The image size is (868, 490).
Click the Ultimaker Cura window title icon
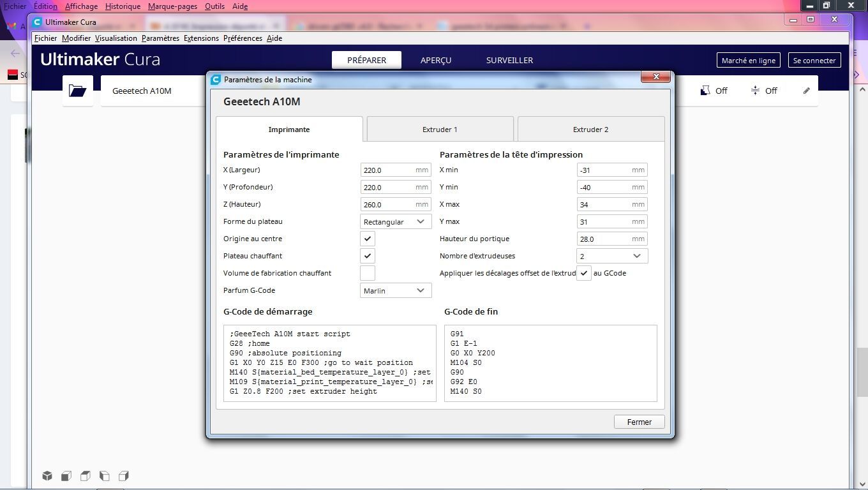tap(37, 22)
